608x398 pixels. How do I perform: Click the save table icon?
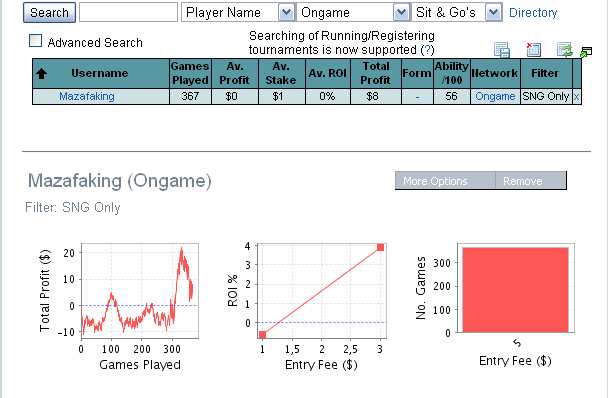coord(502,50)
